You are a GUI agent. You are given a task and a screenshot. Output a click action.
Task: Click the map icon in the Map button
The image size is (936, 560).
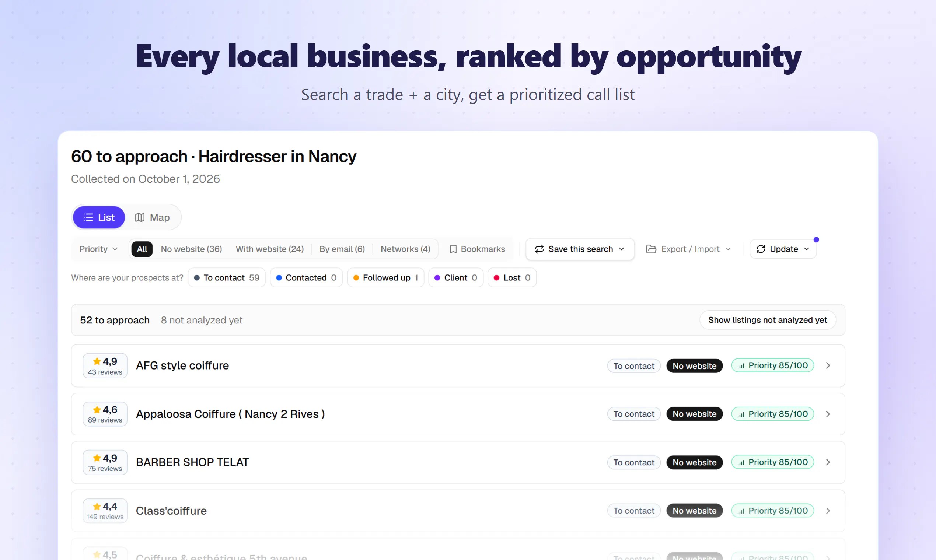coord(140,217)
